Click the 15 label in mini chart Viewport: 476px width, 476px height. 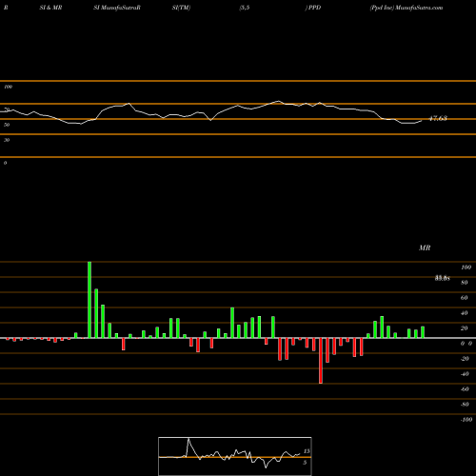[307, 451]
